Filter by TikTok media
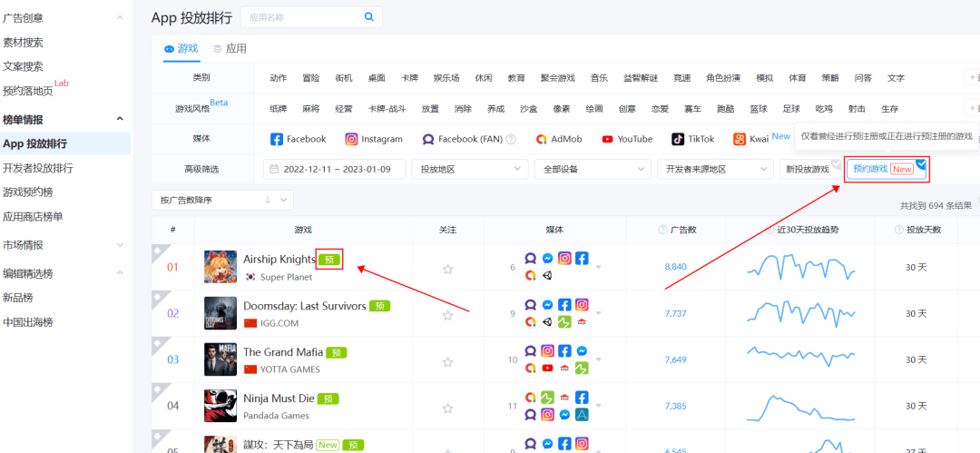The width and height of the screenshot is (980, 453). pyautogui.click(x=692, y=139)
